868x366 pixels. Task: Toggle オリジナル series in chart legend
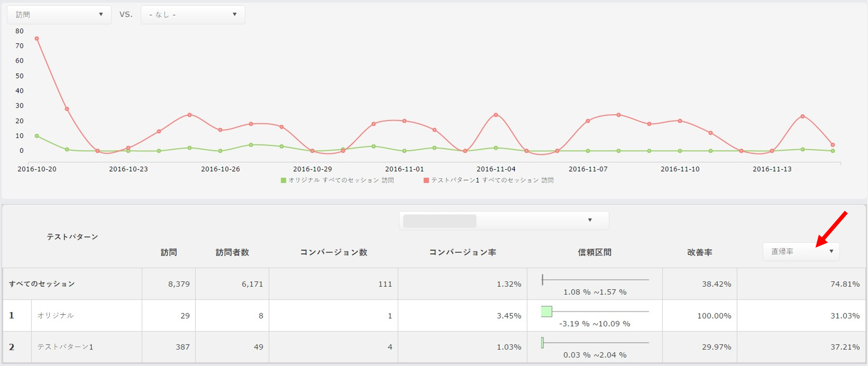(337, 180)
